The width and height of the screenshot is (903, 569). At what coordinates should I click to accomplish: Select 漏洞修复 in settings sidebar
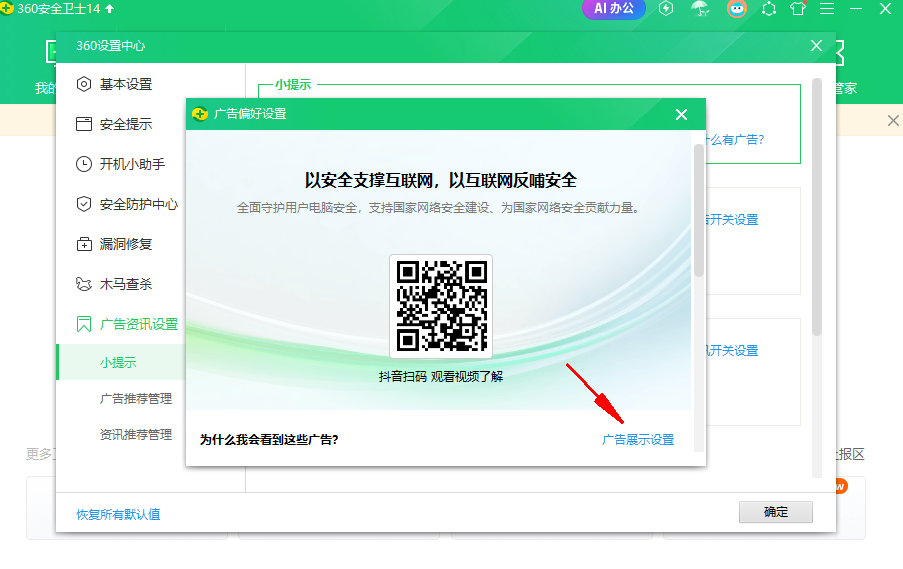126,244
